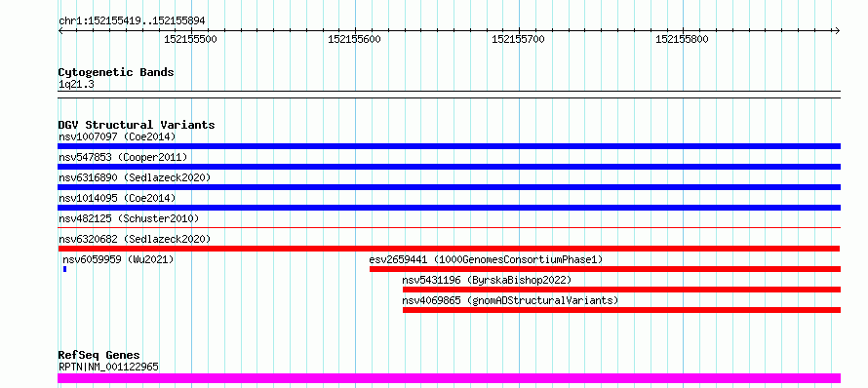Select the thin red nsv482125 variant line

coord(449,227)
